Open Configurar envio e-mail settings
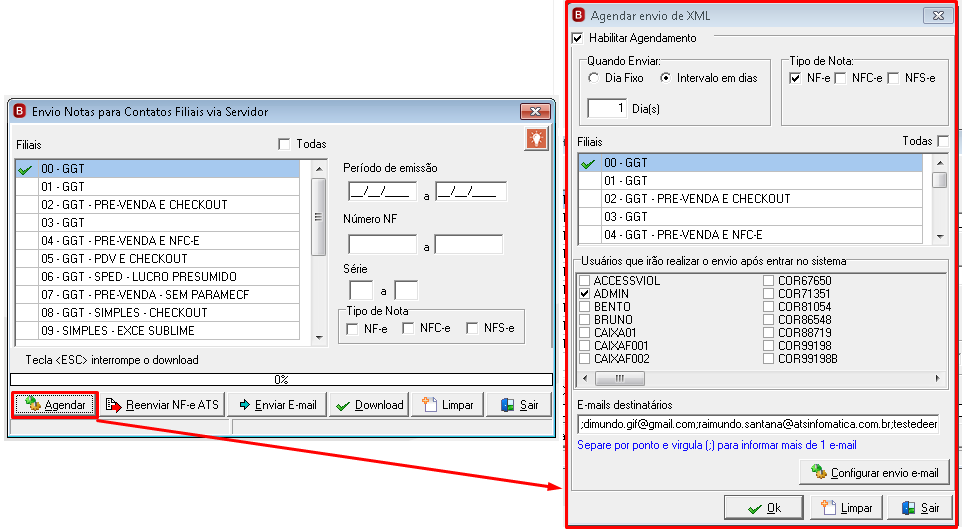The image size is (963, 531). (875, 473)
